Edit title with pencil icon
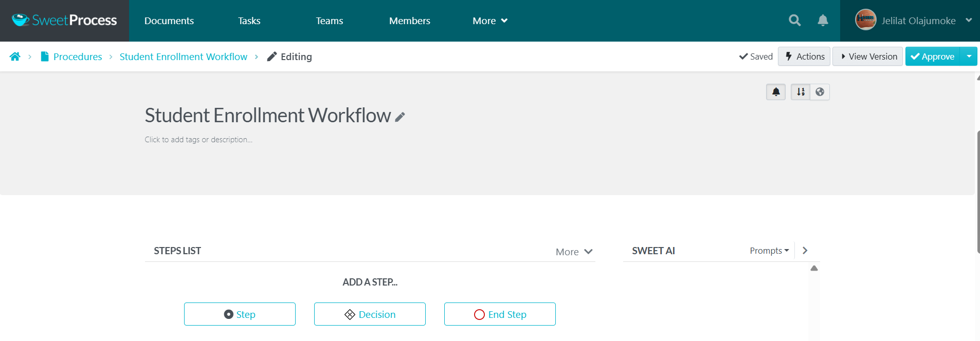Image resolution: width=980 pixels, height=341 pixels. [400, 117]
